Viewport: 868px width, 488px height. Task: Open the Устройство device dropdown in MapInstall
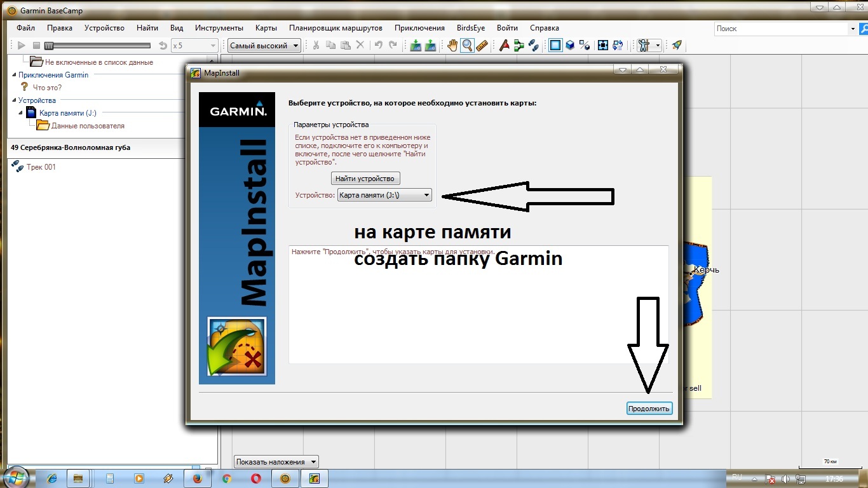point(384,195)
